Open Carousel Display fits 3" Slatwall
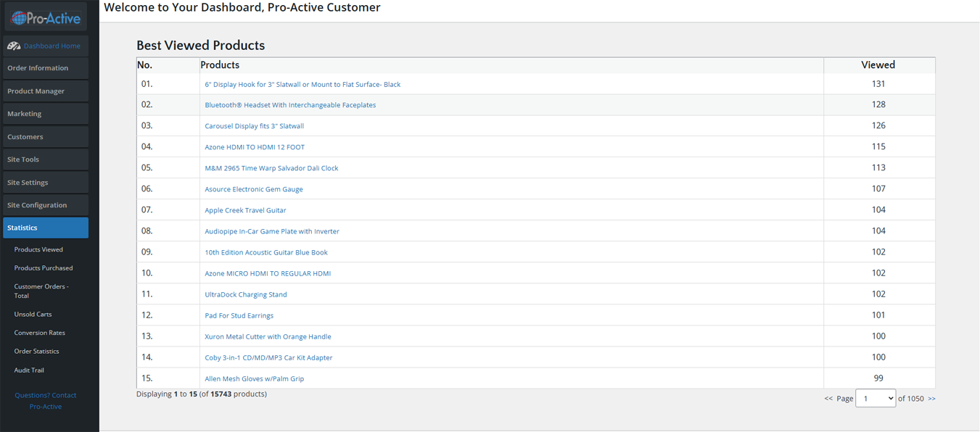The width and height of the screenshot is (980, 432). (x=254, y=126)
